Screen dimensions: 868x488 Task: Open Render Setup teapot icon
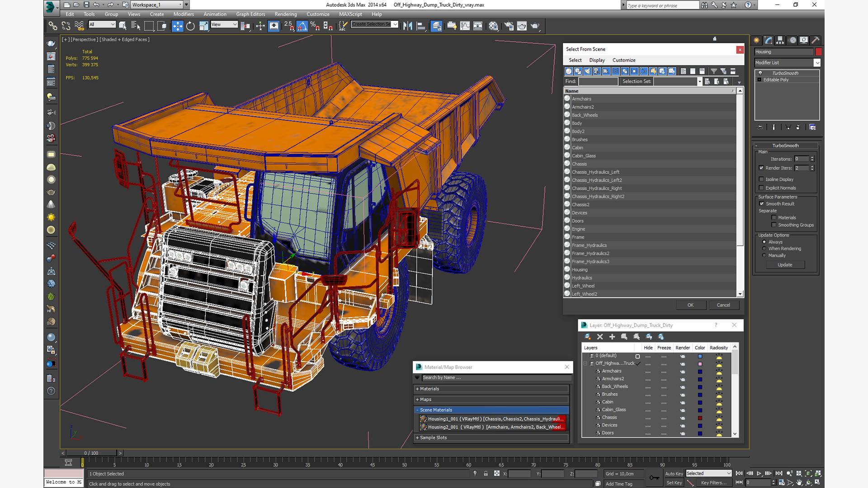click(509, 26)
